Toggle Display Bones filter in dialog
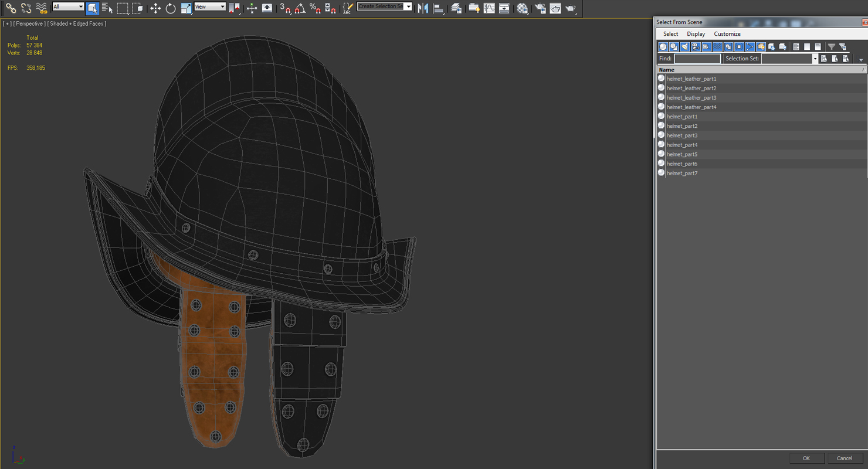Image resolution: width=868 pixels, height=469 pixels. click(750, 47)
